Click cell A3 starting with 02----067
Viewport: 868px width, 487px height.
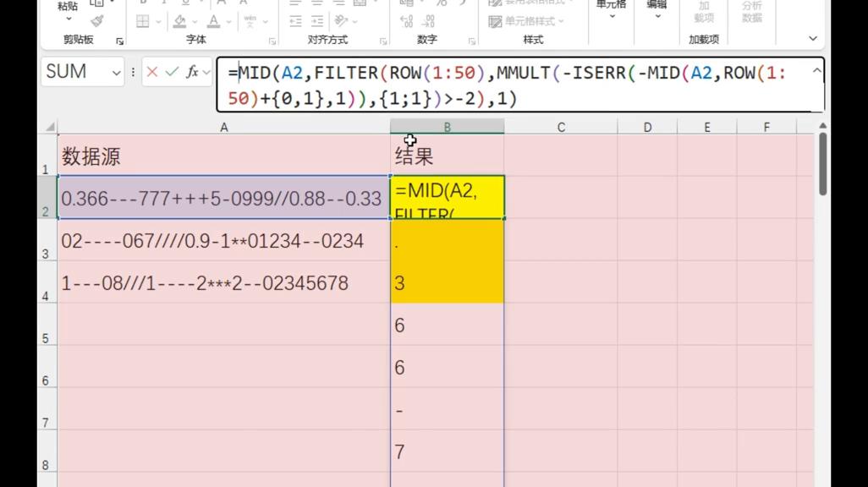pos(223,239)
